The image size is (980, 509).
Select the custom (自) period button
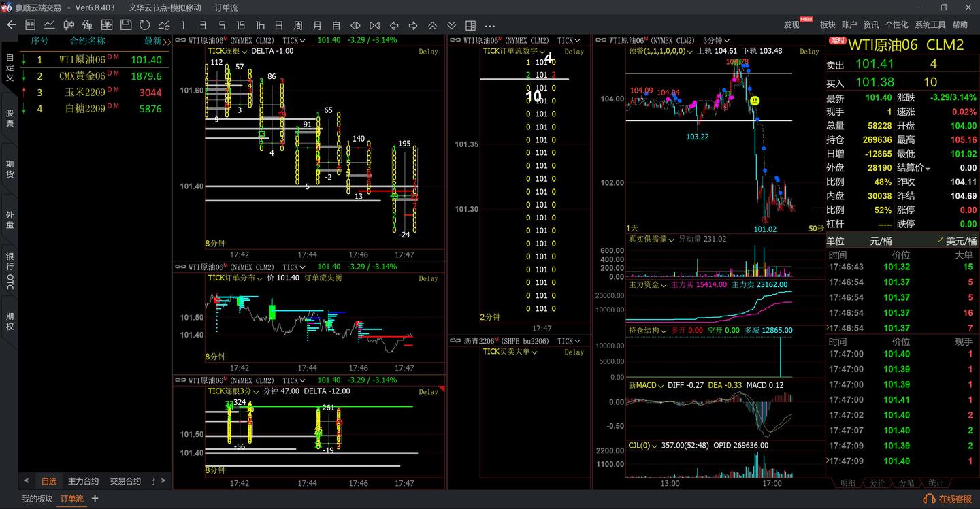(336, 25)
